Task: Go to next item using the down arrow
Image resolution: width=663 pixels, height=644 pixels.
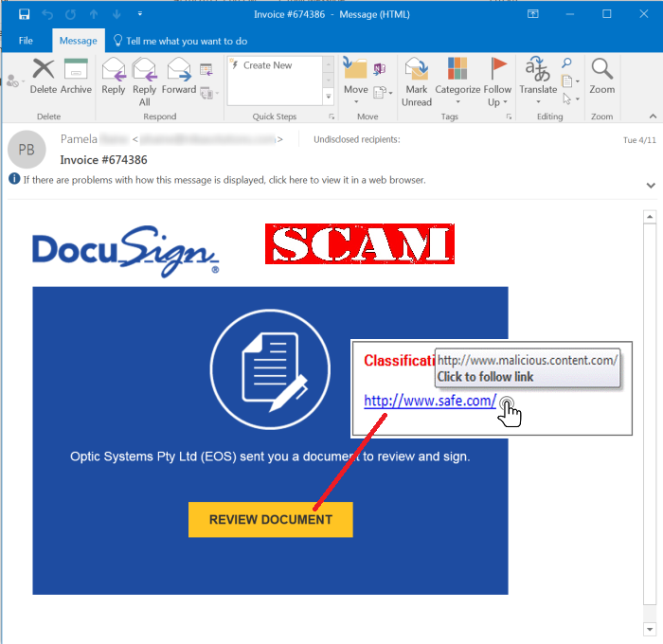Action: [116, 14]
